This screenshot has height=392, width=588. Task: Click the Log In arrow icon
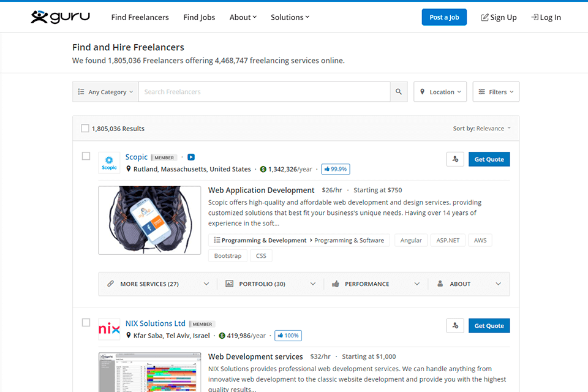click(535, 17)
